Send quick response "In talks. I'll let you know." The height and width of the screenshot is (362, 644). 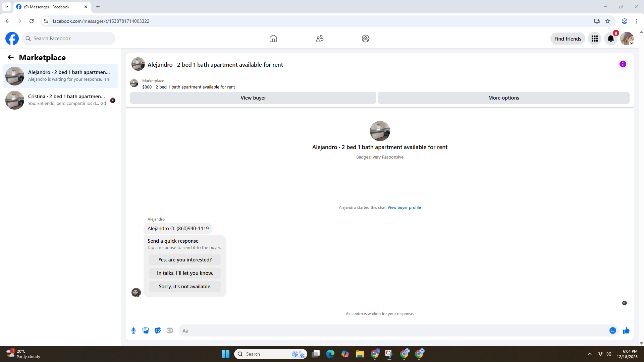(185, 273)
